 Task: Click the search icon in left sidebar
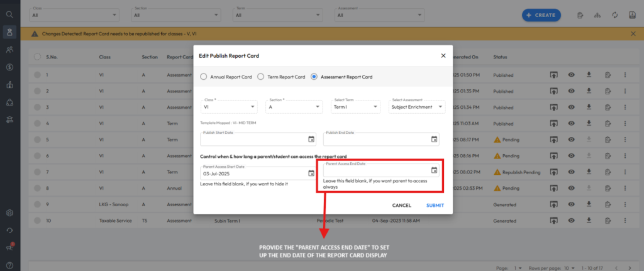9,14
